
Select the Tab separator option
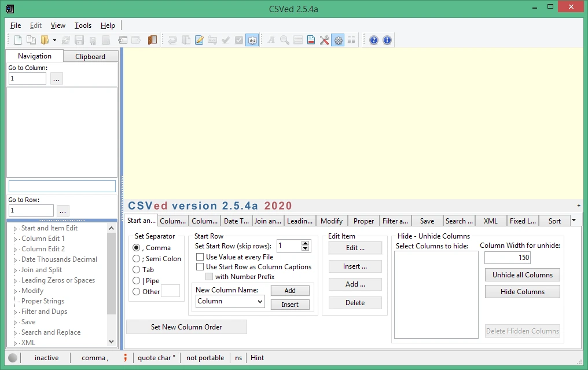coord(137,269)
